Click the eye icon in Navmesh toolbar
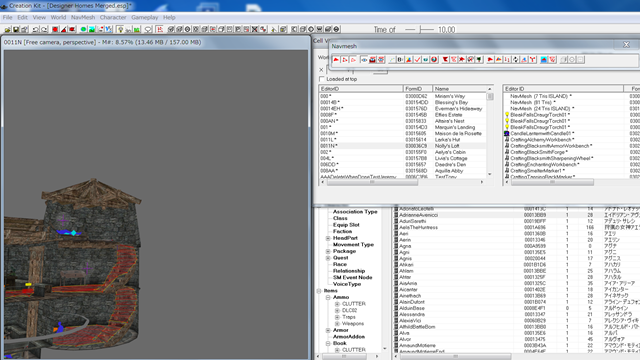Screen dimensions: 640x360 point(364,60)
